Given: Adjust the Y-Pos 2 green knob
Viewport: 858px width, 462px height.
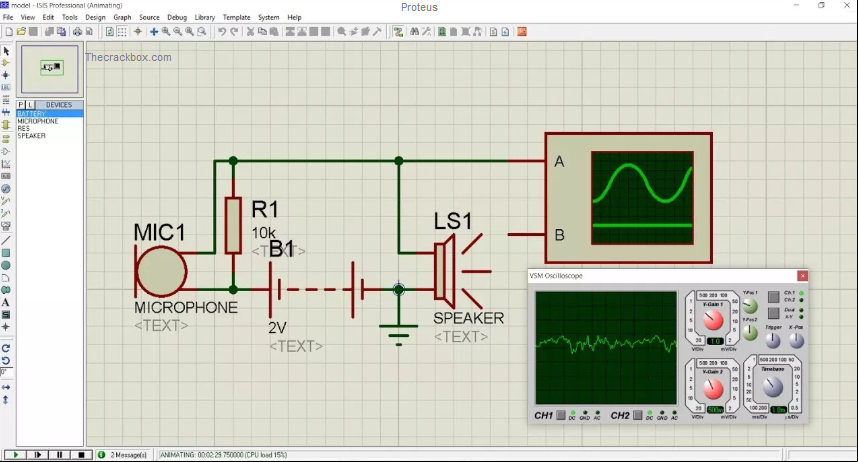Looking at the screenshot, I should 750,332.
